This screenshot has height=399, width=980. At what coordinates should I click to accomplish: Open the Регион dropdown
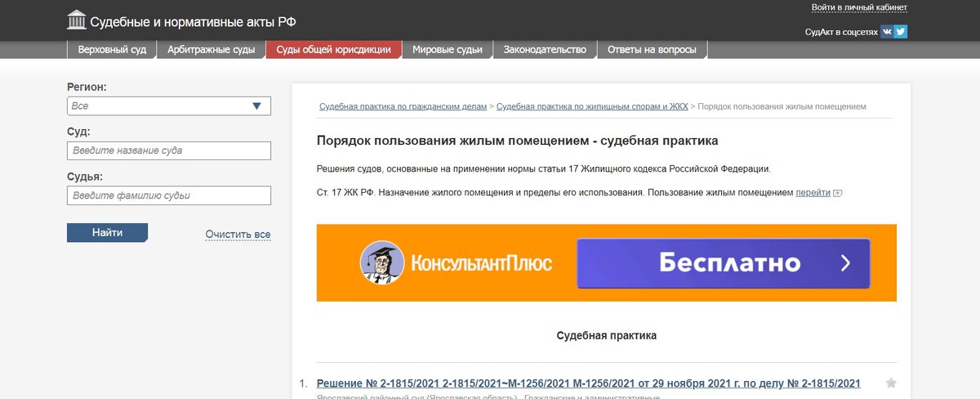(169, 106)
